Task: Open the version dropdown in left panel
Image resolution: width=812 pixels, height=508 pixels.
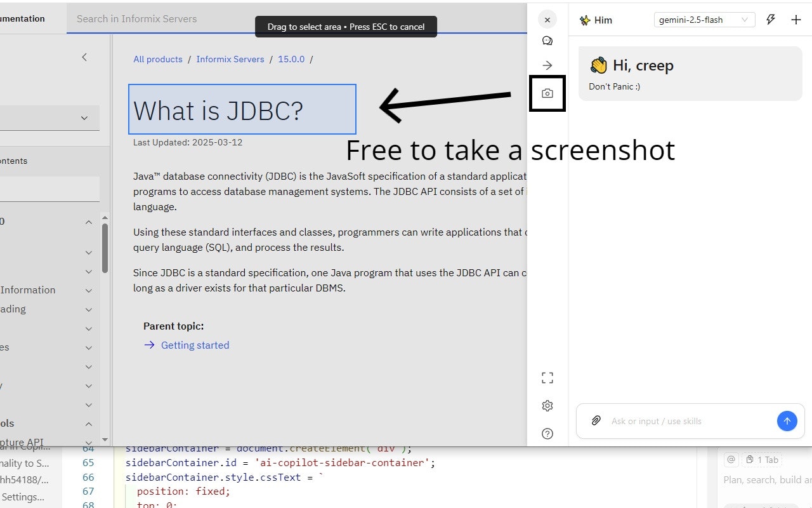Action: (49, 117)
